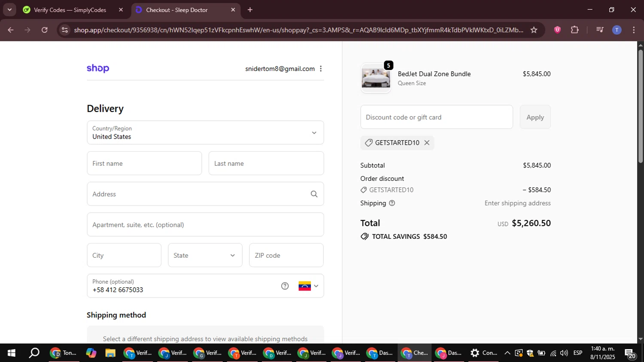
Task: Click the shipping info question mark icon
Action: 392,203
